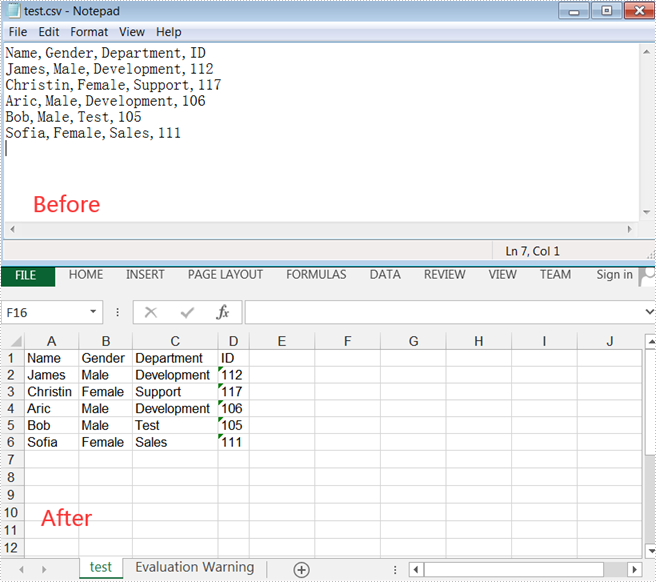Select column B header

(105, 341)
